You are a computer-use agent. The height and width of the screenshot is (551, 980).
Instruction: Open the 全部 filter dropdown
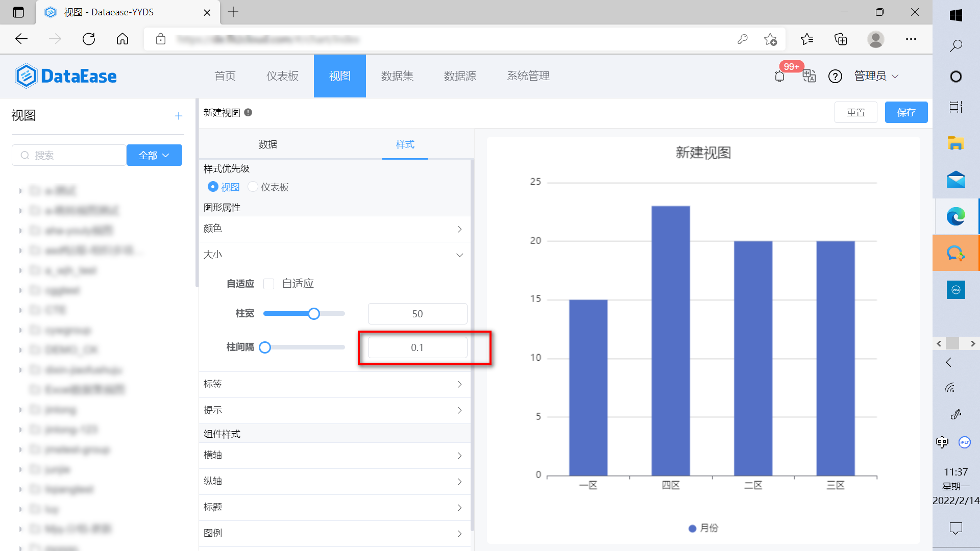click(154, 155)
